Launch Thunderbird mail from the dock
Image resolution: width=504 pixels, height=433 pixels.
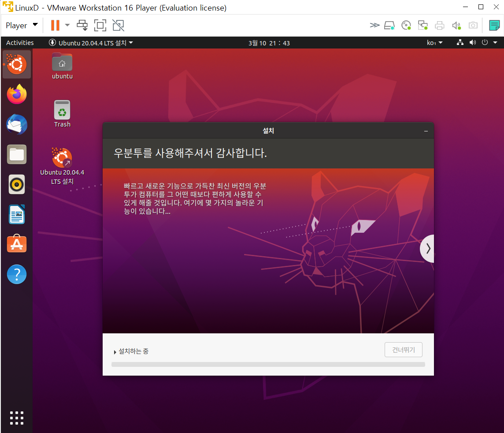pos(17,124)
